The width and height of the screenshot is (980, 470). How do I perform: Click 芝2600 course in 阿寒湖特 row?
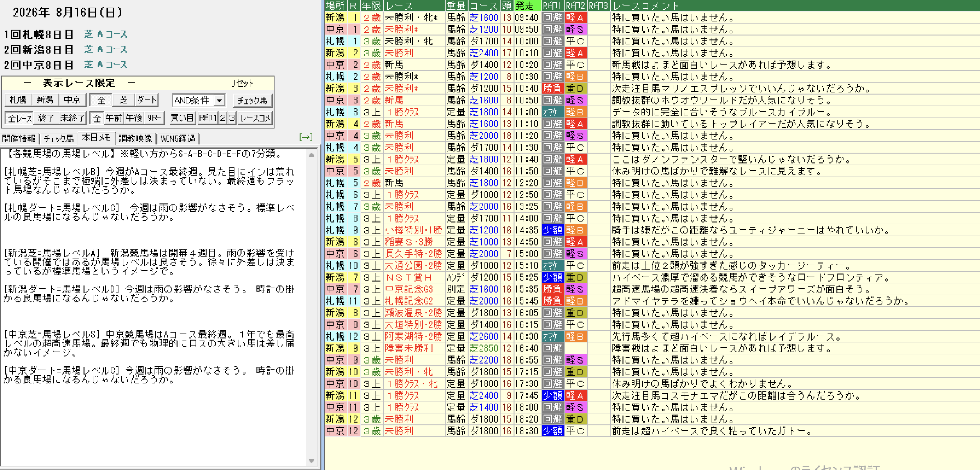click(484, 336)
